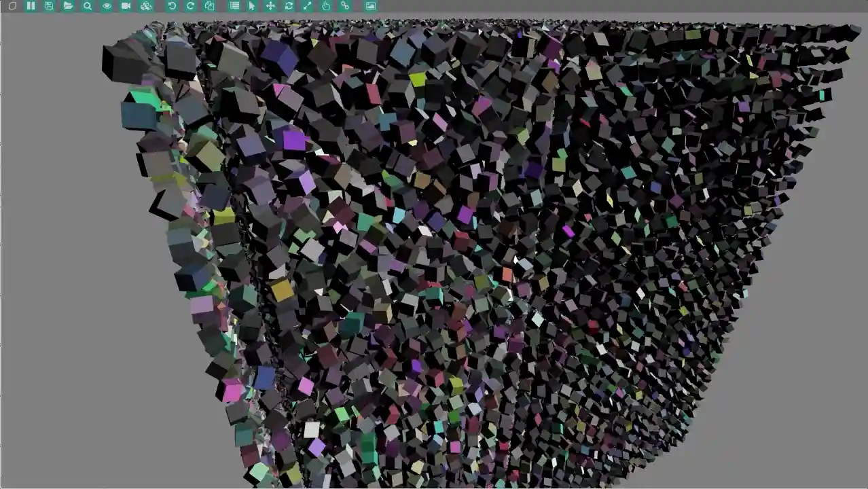Open the list panel icon

click(x=234, y=6)
